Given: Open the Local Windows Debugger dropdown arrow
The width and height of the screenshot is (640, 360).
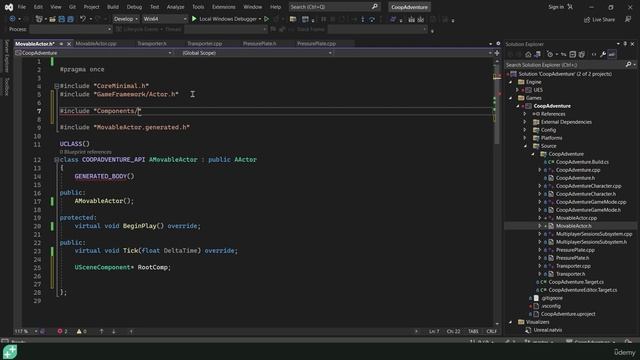Looking at the screenshot, I should [x=260, y=19].
